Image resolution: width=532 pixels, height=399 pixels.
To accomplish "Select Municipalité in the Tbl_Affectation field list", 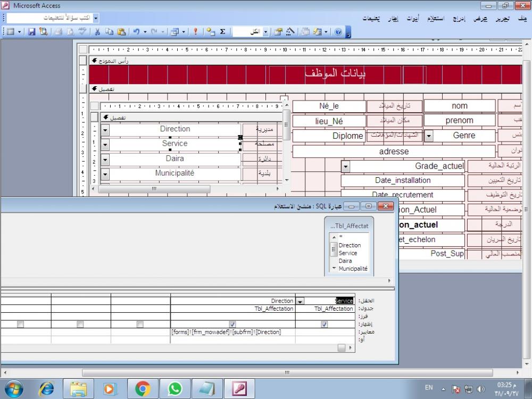I will (353, 269).
